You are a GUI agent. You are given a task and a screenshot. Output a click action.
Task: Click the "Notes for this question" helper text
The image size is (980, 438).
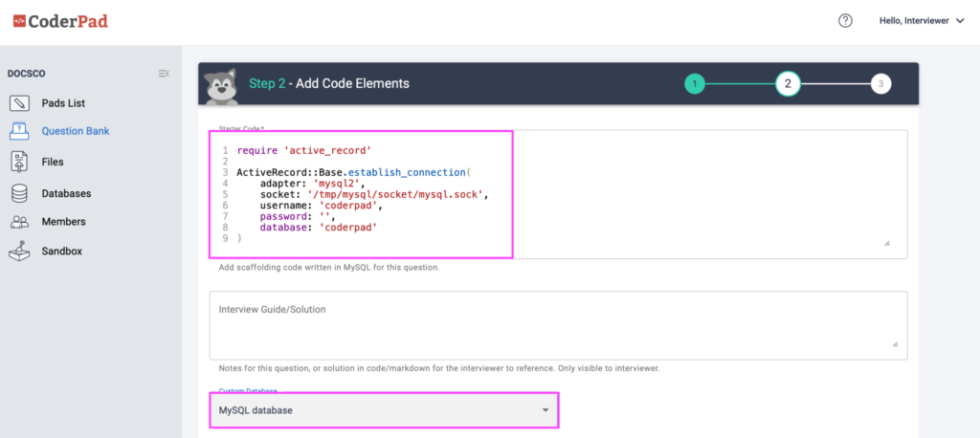point(438,368)
